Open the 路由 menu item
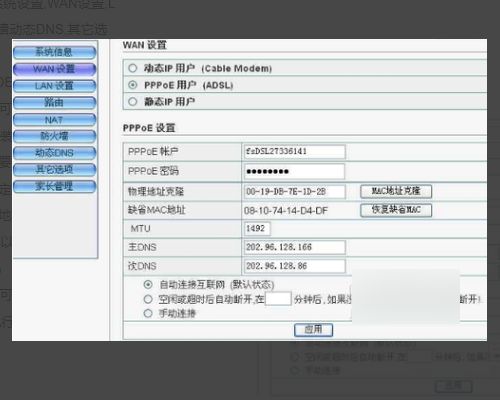This screenshot has height=400, width=500. (x=54, y=103)
